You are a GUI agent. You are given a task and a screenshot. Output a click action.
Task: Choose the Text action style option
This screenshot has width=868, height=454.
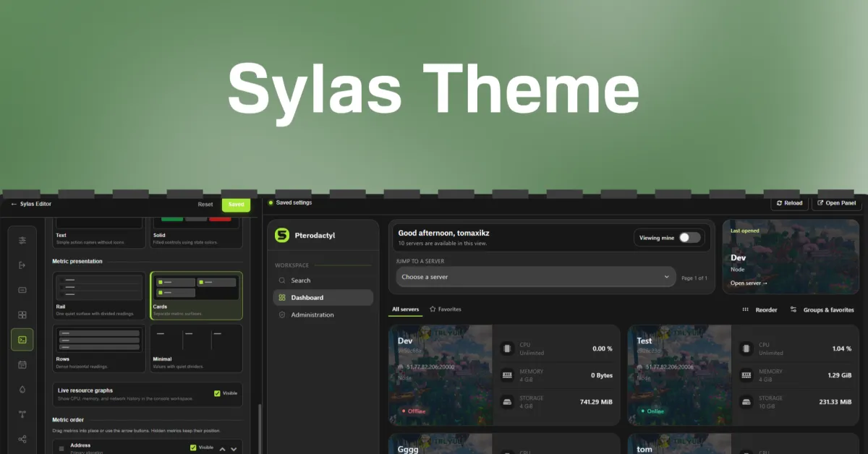99,232
